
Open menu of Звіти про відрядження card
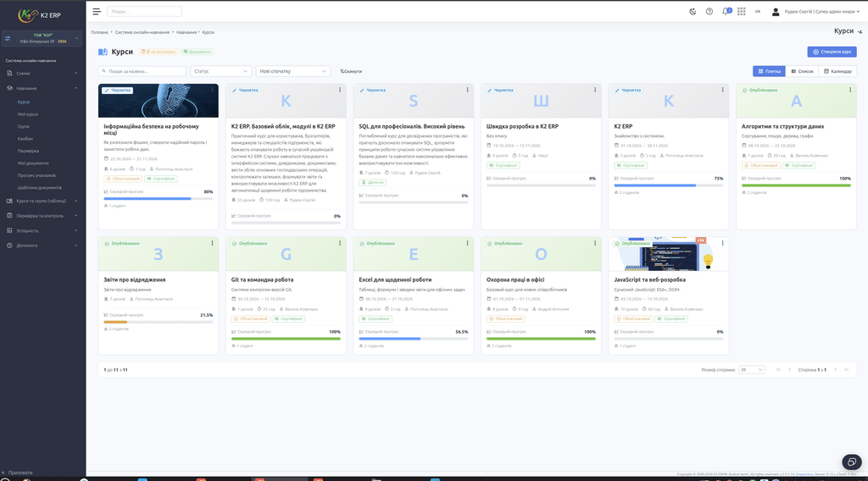(212, 243)
